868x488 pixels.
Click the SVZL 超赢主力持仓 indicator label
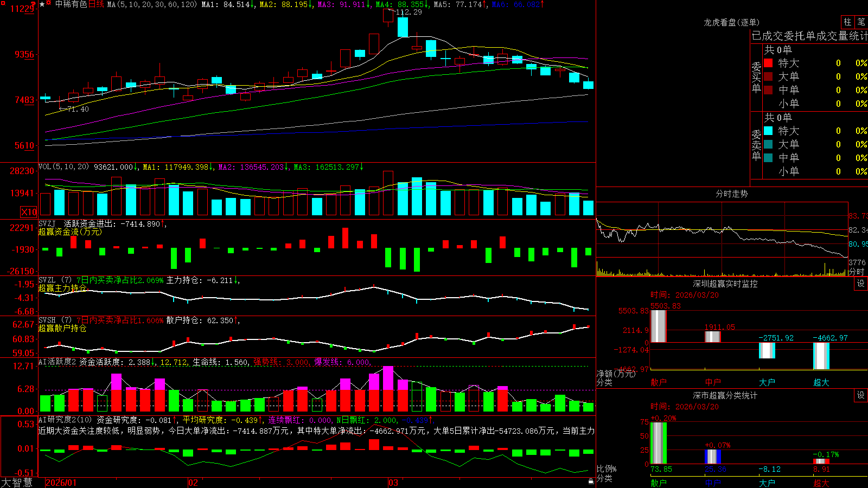[x=62, y=288]
